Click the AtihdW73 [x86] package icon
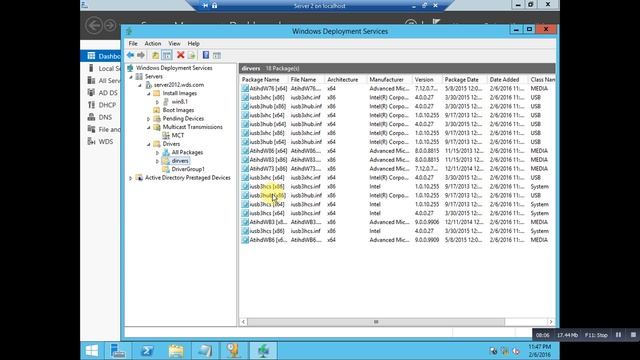 coord(245,169)
